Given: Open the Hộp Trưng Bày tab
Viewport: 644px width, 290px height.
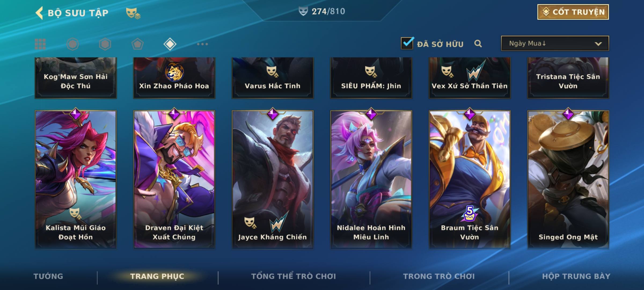Looking at the screenshot, I should pos(576,276).
